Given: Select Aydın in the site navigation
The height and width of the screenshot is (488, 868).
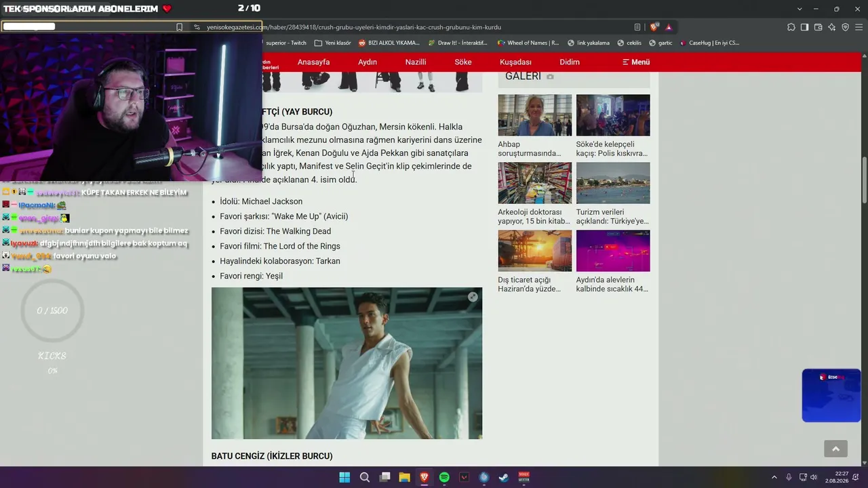Looking at the screenshot, I should click(x=368, y=62).
